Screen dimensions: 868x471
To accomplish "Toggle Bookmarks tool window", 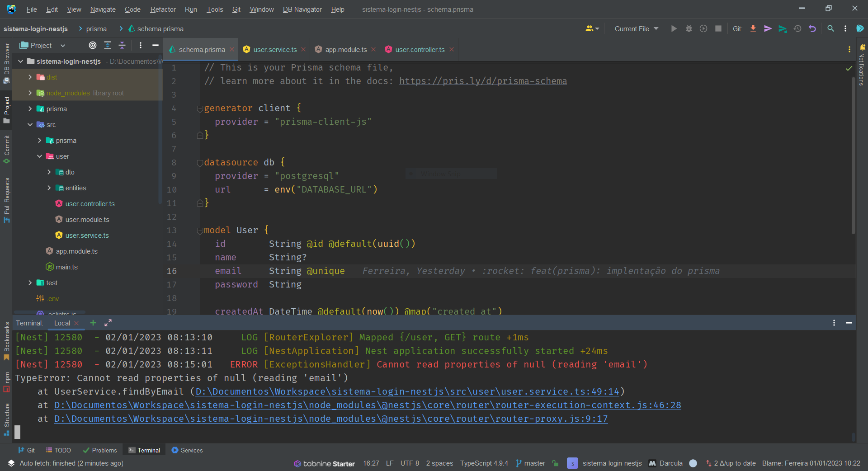I will point(6,341).
